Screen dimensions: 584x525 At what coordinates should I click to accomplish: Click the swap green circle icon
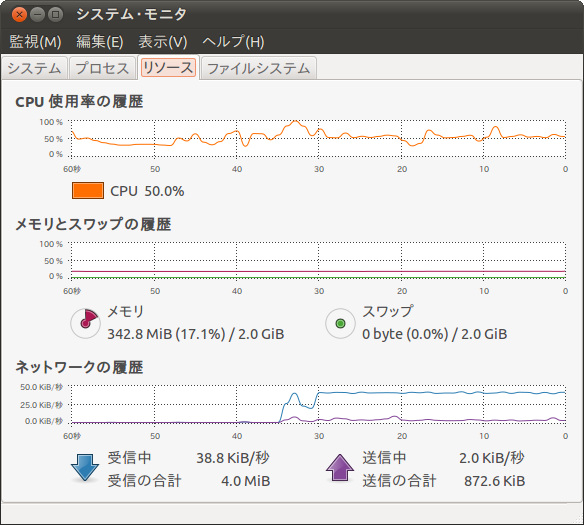coord(340,323)
